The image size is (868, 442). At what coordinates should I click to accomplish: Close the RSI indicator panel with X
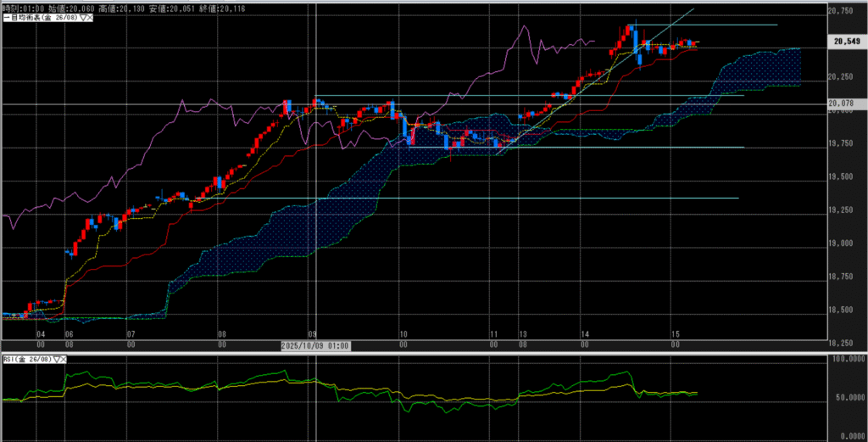pos(65,360)
